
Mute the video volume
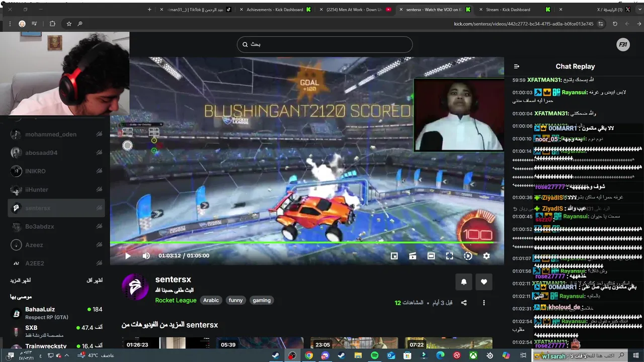click(x=146, y=256)
